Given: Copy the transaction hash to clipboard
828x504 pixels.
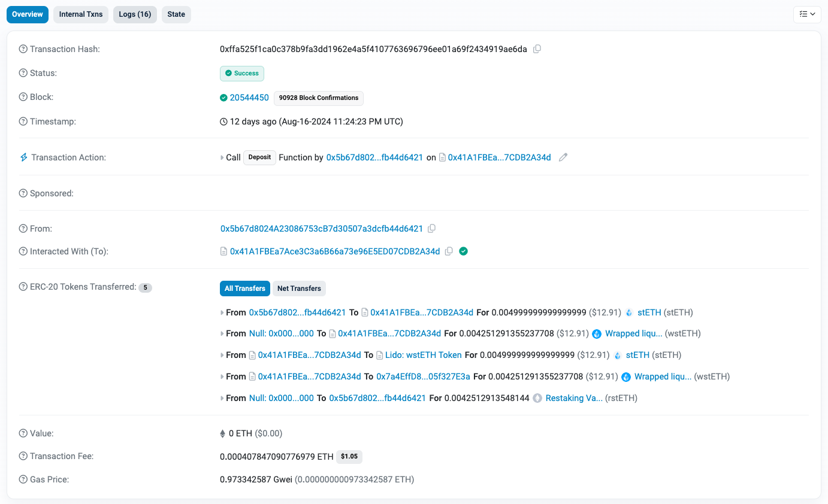Looking at the screenshot, I should (x=537, y=49).
